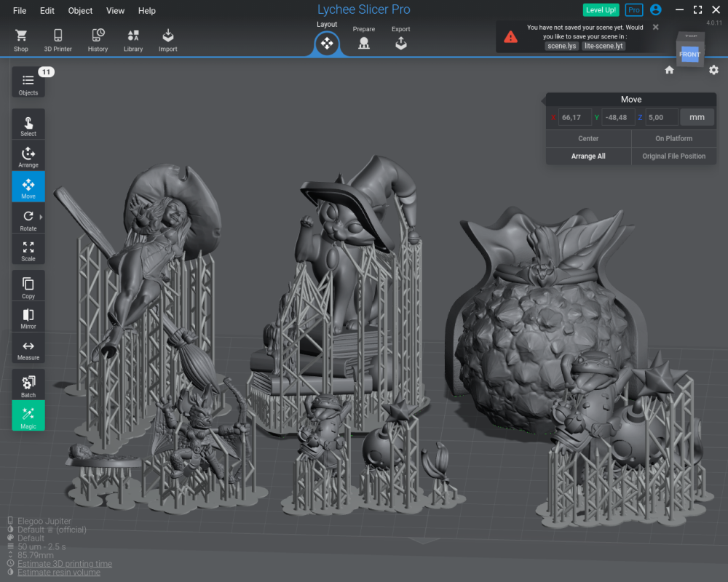Switch to the Prepare tab
Image resolution: width=728 pixels, height=582 pixels.
364,39
